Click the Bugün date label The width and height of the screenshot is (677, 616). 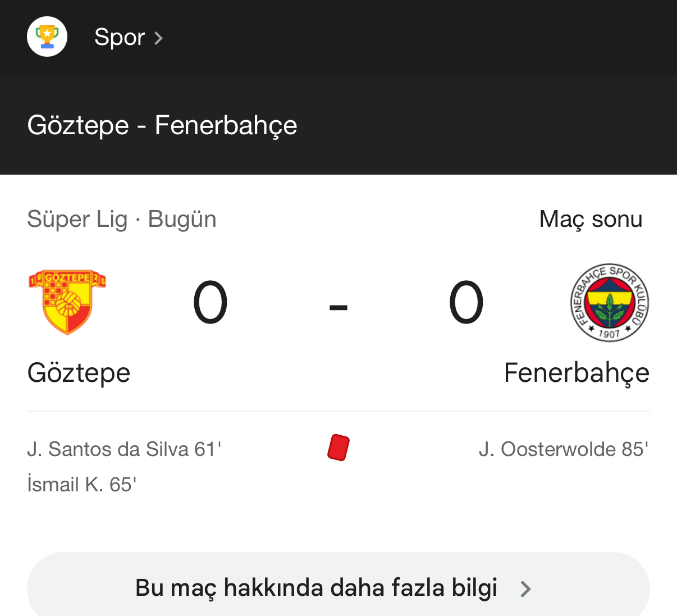coord(182,219)
